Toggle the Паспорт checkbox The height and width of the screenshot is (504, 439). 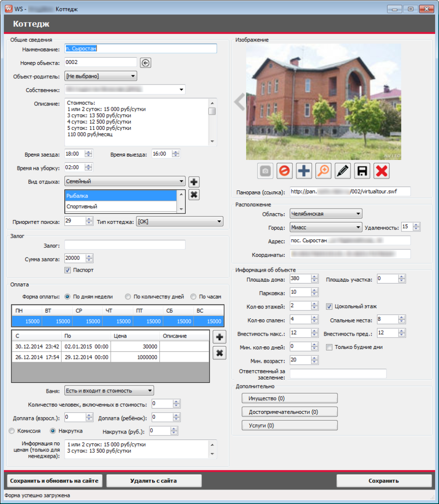(67, 270)
